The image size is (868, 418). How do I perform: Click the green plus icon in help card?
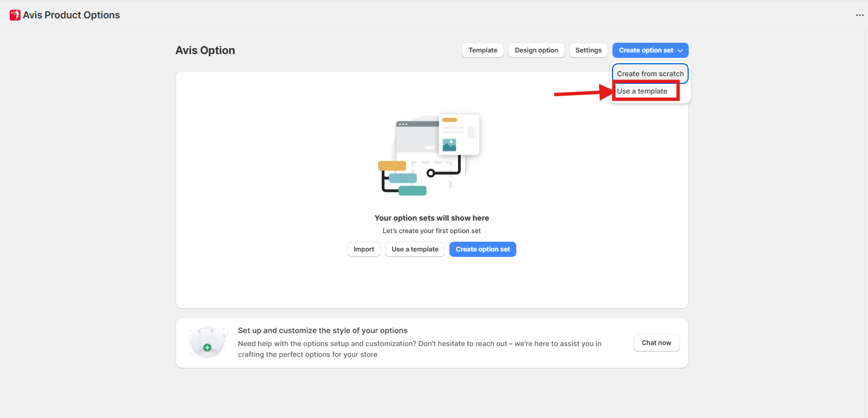pos(207,348)
